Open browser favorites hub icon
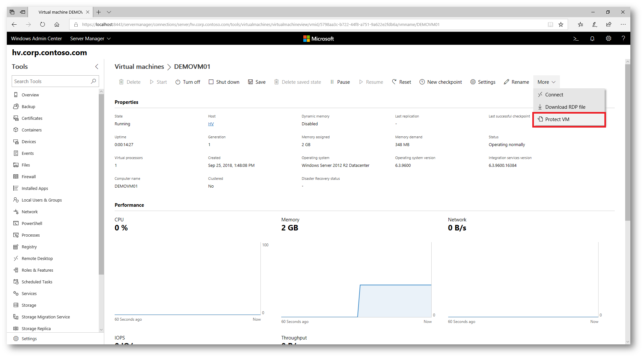Screen dimensions: 644x358 [x=580, y=24]
